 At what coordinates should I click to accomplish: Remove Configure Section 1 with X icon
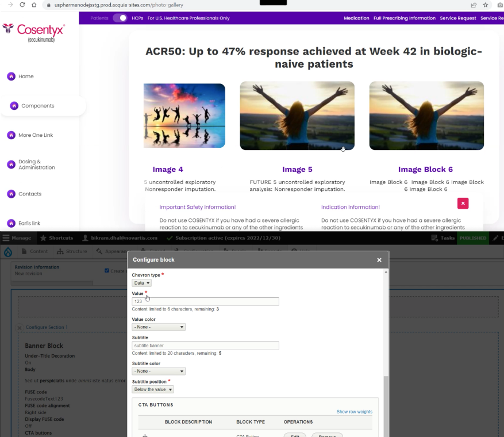click(x=20, y=327)
